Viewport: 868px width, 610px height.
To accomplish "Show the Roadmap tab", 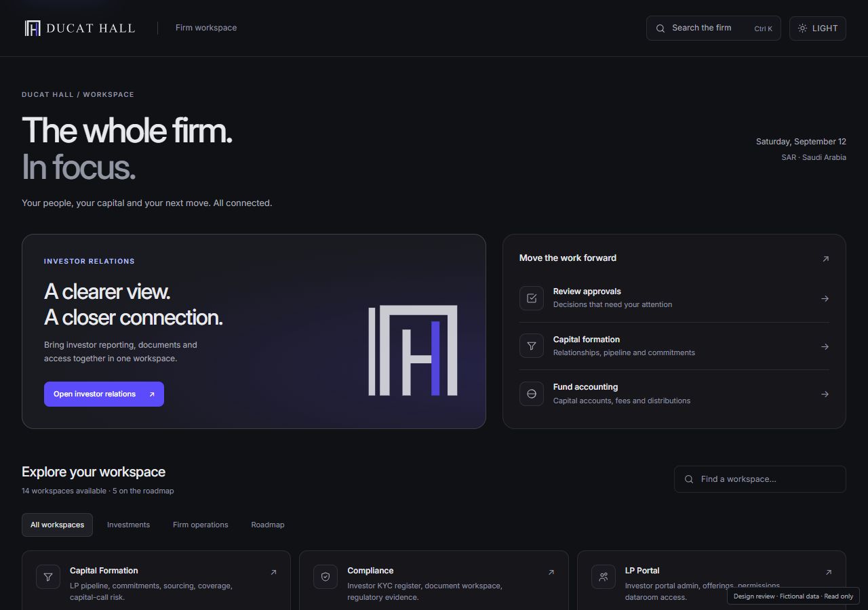I will pyautogui.click(x=268, y=525).
